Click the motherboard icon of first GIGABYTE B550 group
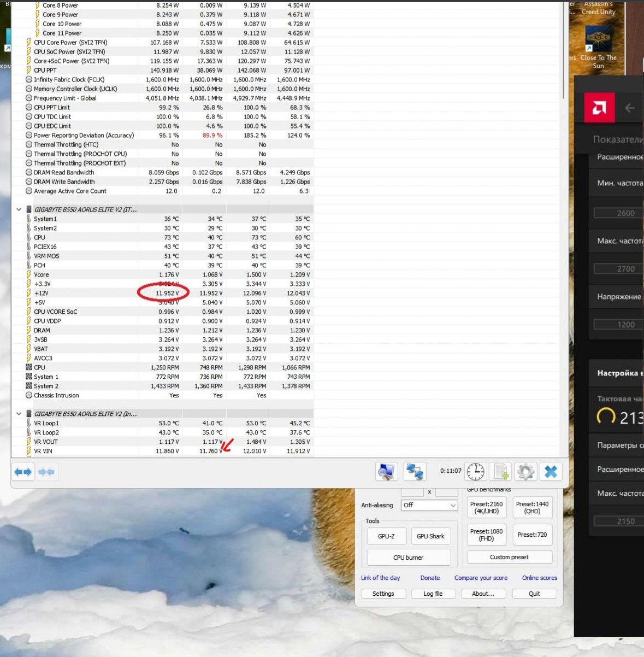 [29, 209]
